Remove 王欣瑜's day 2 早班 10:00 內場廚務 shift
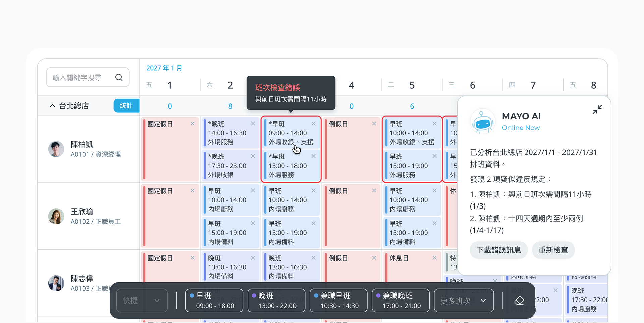The image size is (644, 323). pos(253,191)
